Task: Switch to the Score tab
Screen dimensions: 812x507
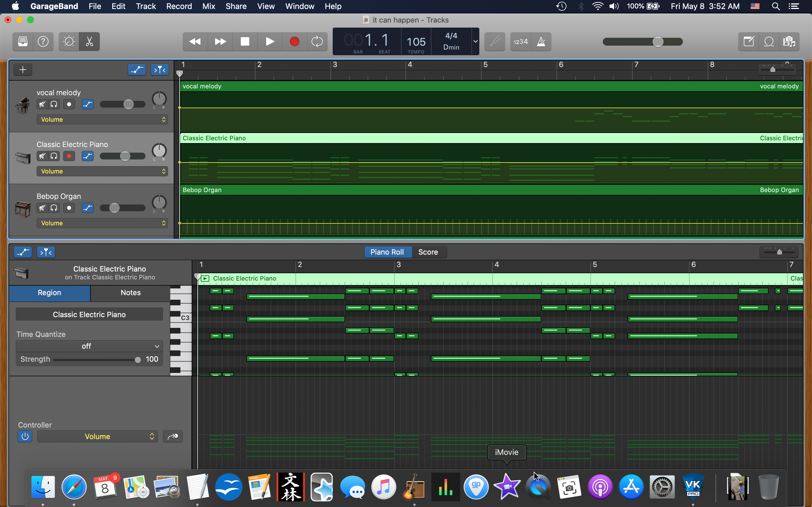Action: coord(428,252)
